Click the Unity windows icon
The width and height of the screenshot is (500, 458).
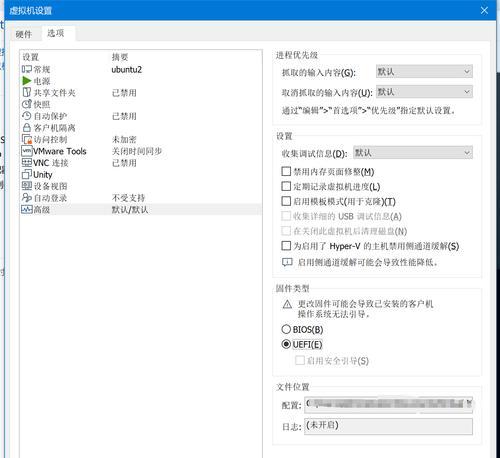[27, 174]
